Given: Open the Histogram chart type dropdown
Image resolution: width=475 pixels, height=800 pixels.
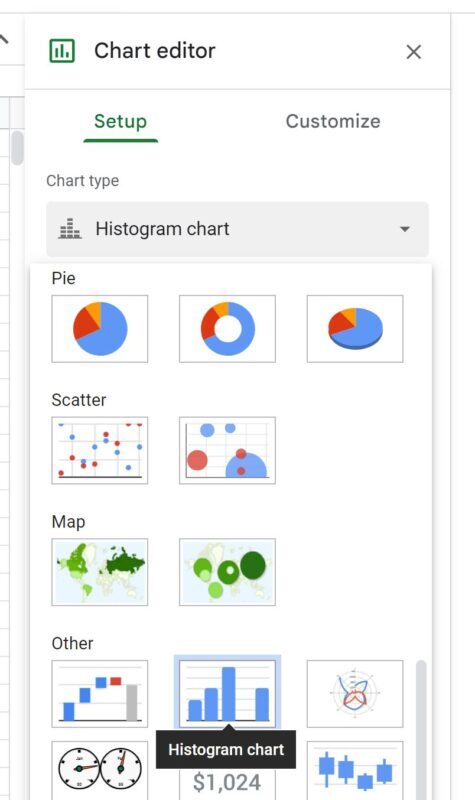Looking at the screenshot, I should [x=237, y=229].
